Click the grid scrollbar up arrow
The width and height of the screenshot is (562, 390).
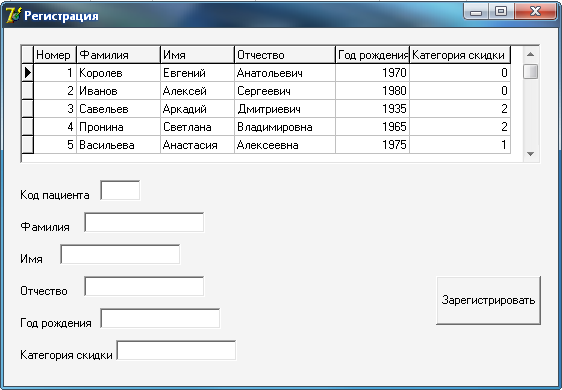coord(530,54)
